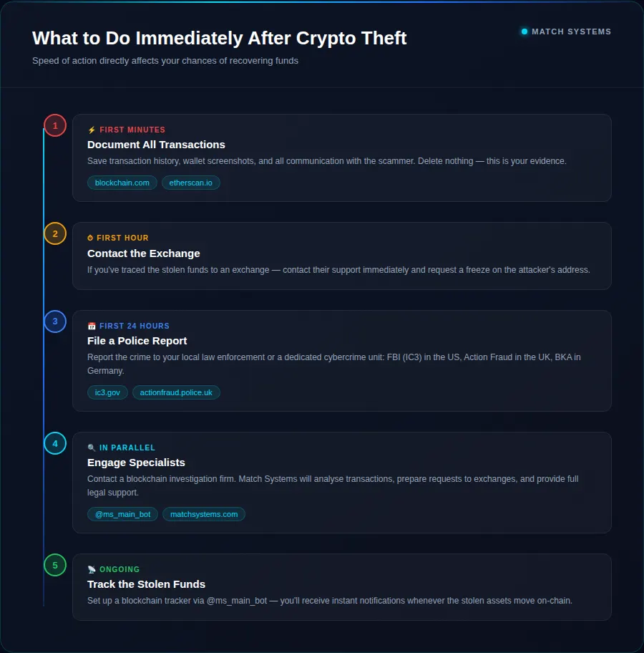This screenshot has width=644, height=653.
Task: Click the cyan dot beside Match Systems
Action: click(525, 32)
